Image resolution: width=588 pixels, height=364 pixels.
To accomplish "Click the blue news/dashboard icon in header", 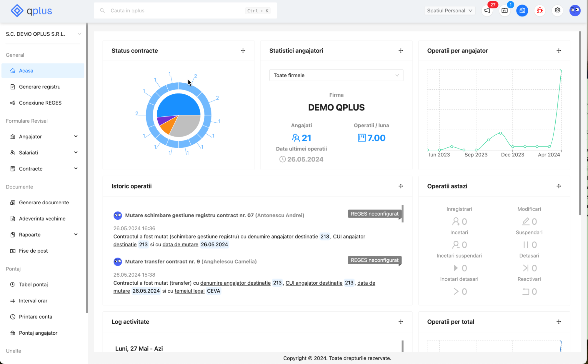I will click(522, 11).
